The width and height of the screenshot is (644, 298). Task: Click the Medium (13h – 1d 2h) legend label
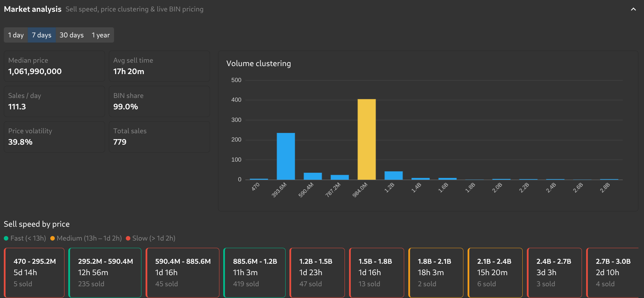89,238
